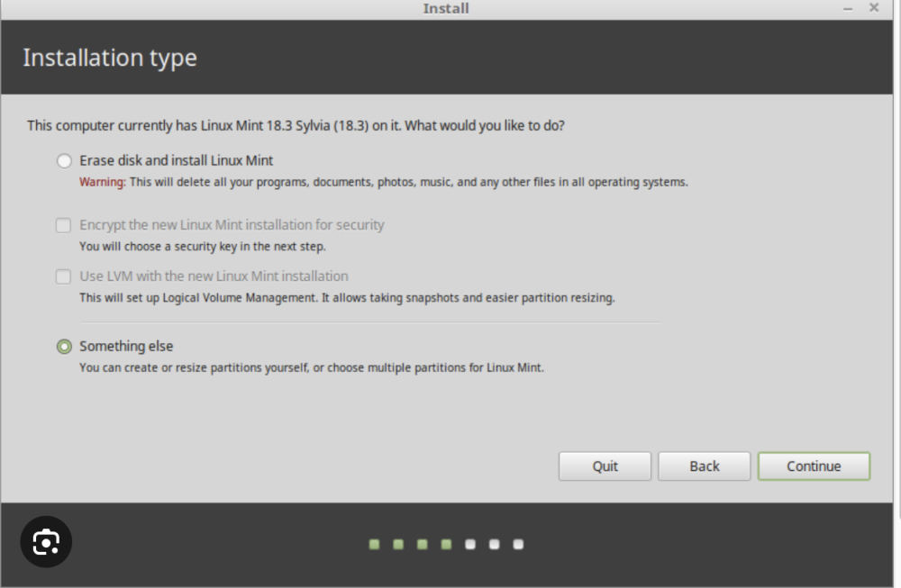Go Back to the previous step
This screenshot has height=588, width=901.
[x=704, y=466]
